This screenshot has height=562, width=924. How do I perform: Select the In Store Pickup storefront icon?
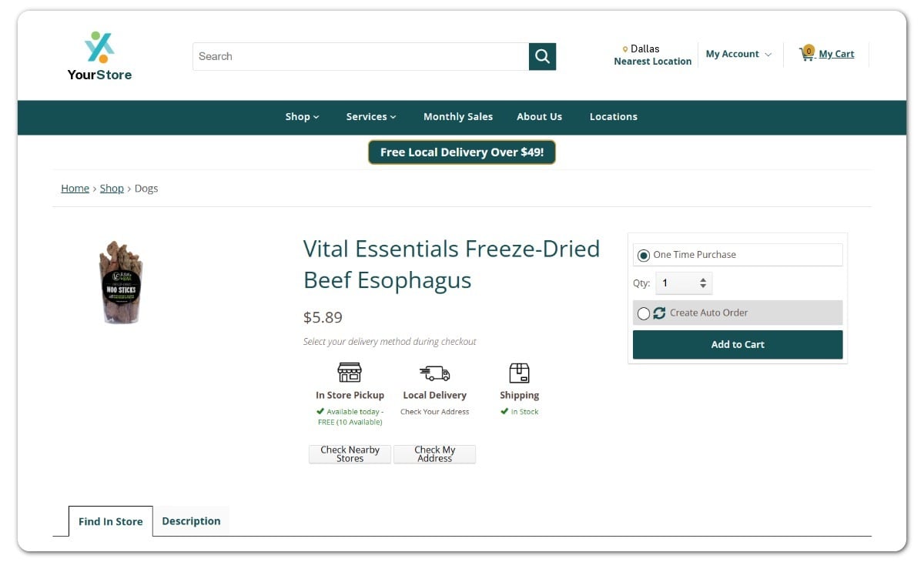tap(350, 372)
